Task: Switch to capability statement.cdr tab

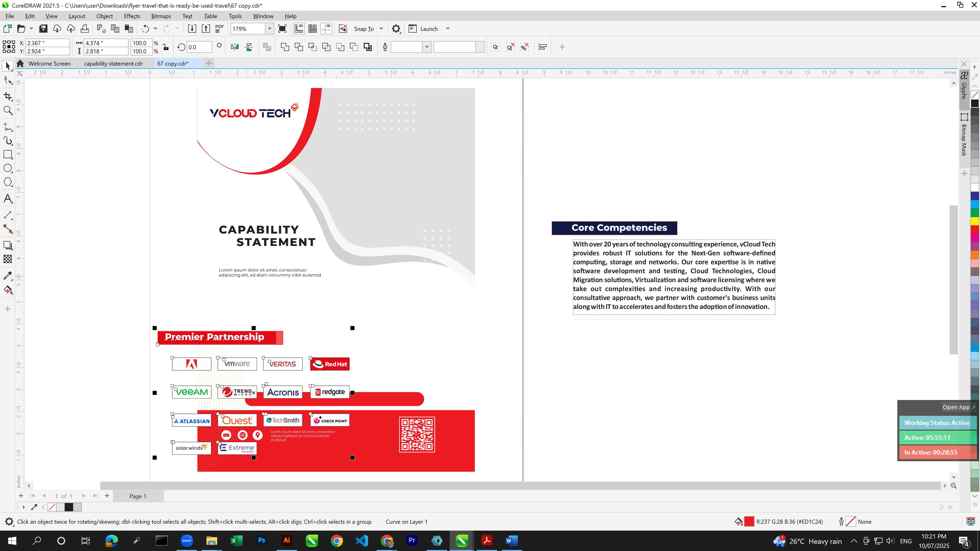Action: [113, 64]
